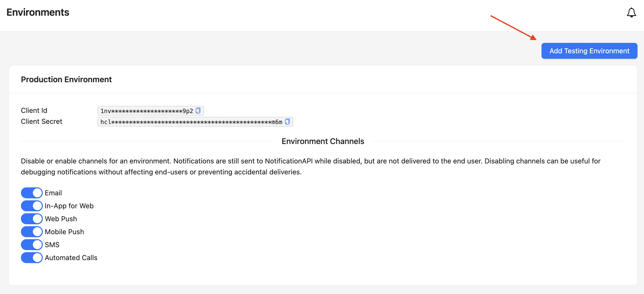Turn off Automated Calls channel
Screen dimensions: 644x294
point(31,258)
